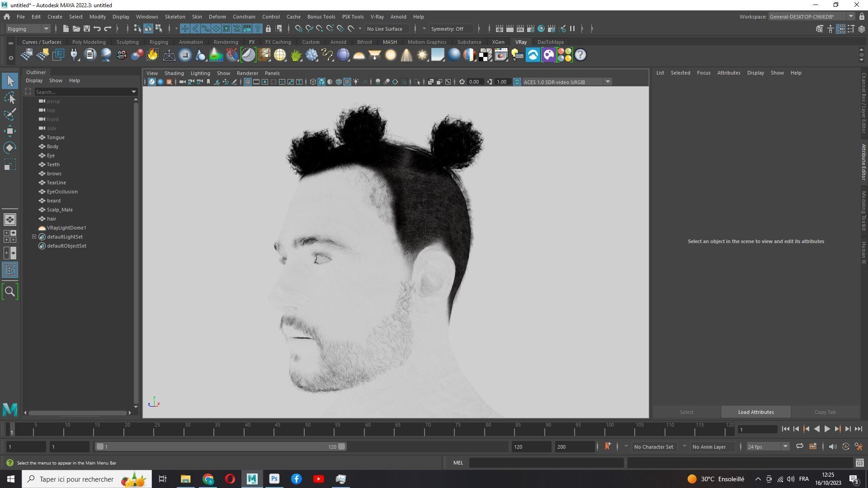Toggle viewport grid display
The width and height of the screenshot is (868, 488).
click(248, 82)
